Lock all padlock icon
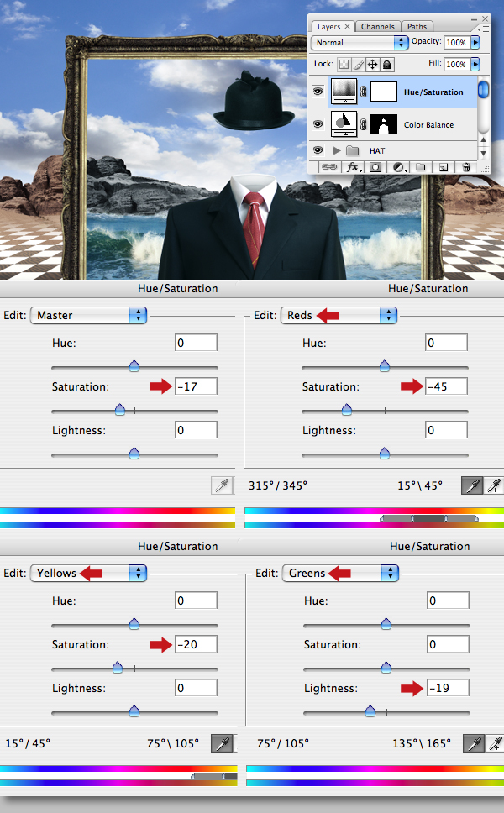 [x=386, y=65]
